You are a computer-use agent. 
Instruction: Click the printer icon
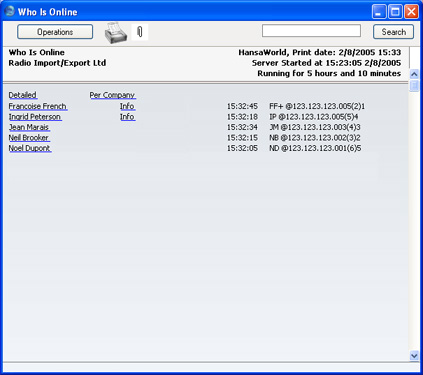point(116,33)
